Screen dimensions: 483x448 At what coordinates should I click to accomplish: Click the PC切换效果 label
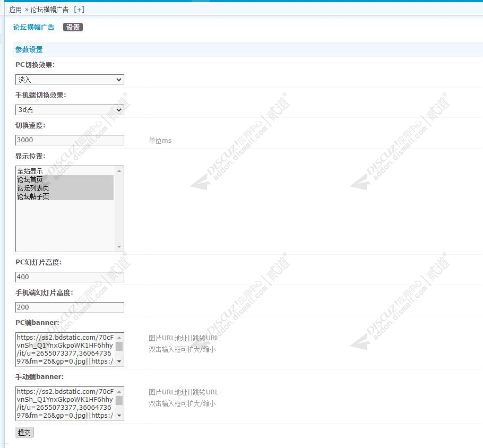point(35,65)
